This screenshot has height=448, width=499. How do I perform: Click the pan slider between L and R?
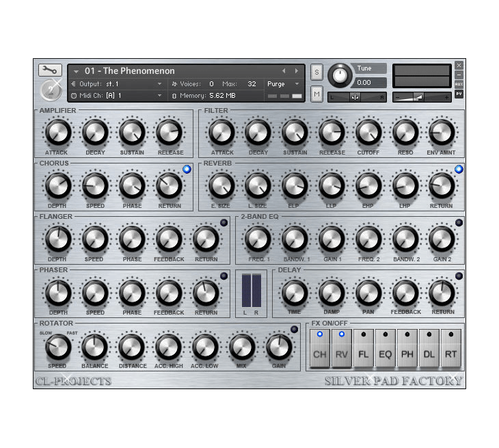(355, 97)
